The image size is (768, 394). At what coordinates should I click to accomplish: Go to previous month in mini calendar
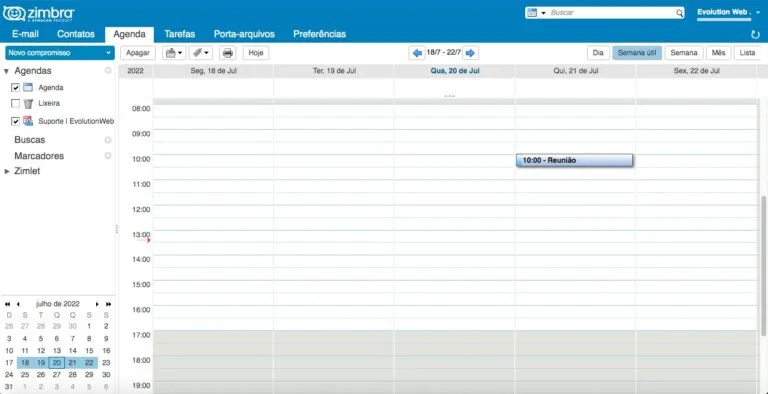click(18, 304)
